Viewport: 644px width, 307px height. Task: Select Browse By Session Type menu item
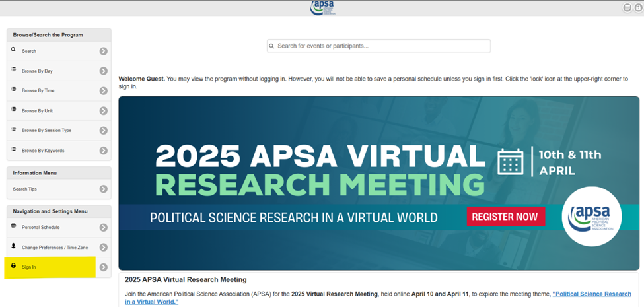(46, 131)
